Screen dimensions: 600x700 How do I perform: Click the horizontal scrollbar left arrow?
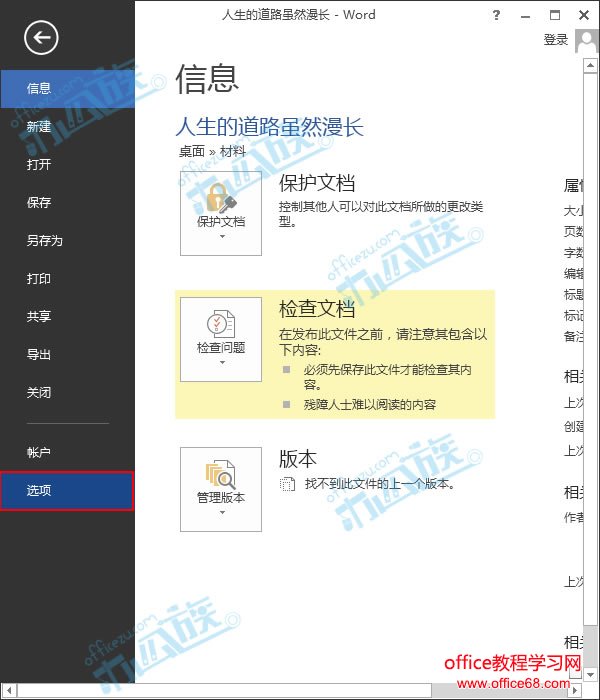9,690
